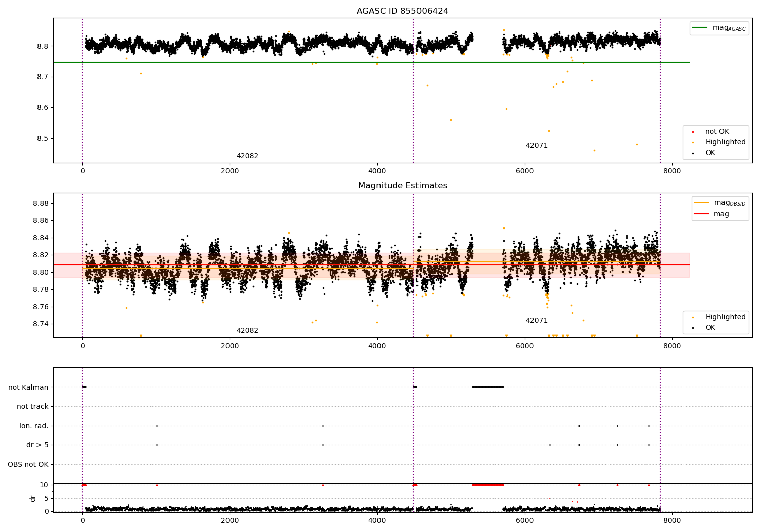Click the 'Ion. rad.' axis label
The height and width of the screenshot is (532, 760).
tap(34, 426)
